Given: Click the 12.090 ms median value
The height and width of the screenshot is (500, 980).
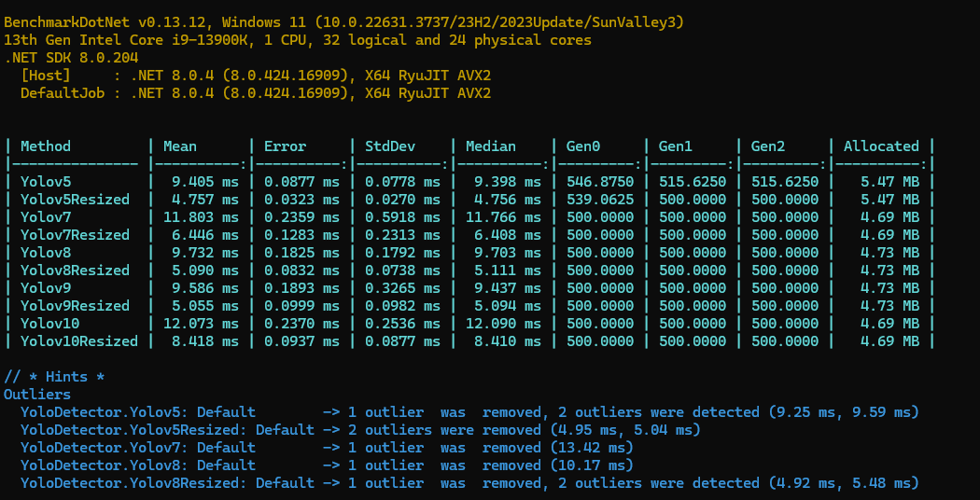Looking at the screenshot, I should (x=504, y=324).
